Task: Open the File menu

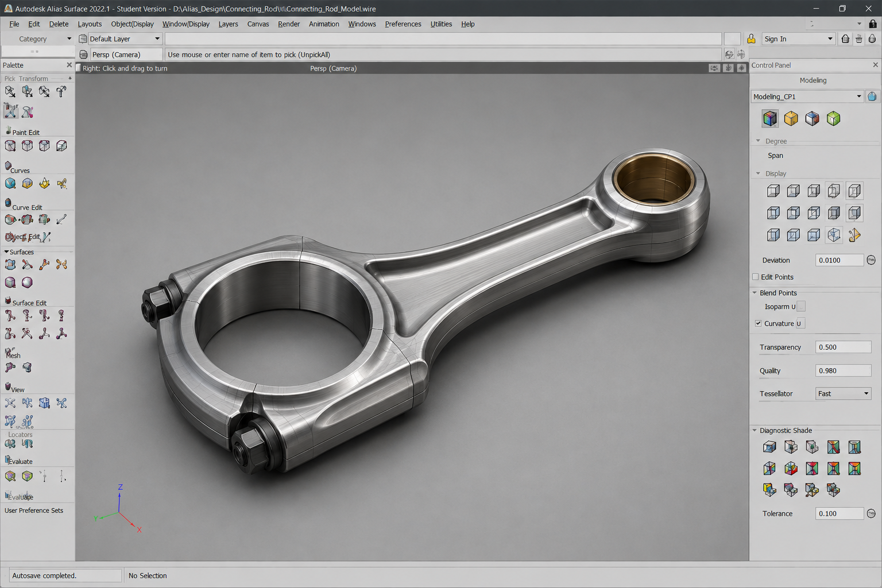Action: click(14, 24)
